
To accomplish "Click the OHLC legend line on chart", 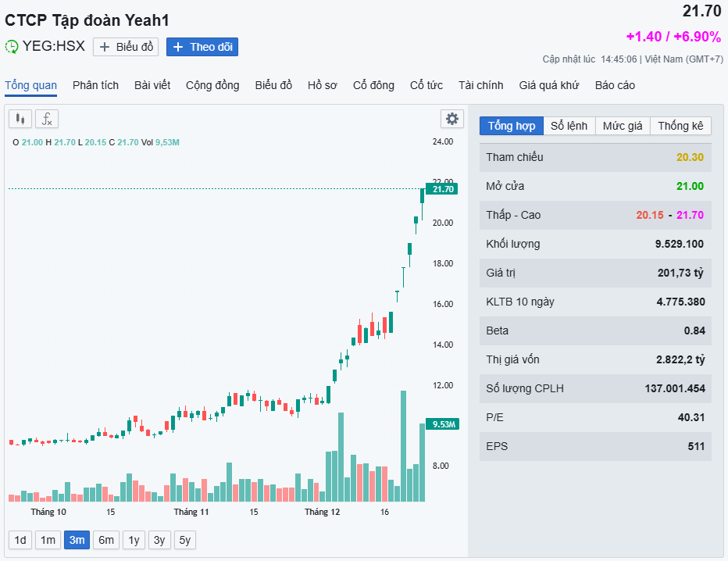I will coord(95,142).
